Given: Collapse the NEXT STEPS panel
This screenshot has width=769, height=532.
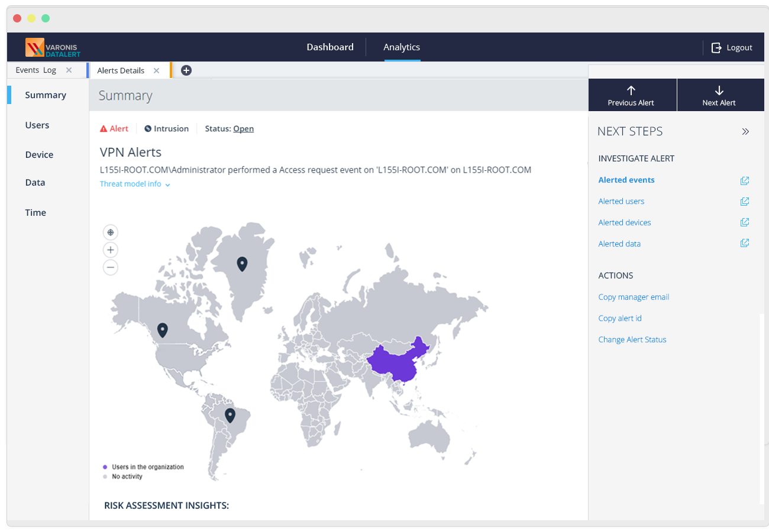Looking at the screenshot, I should click(745, 131).
